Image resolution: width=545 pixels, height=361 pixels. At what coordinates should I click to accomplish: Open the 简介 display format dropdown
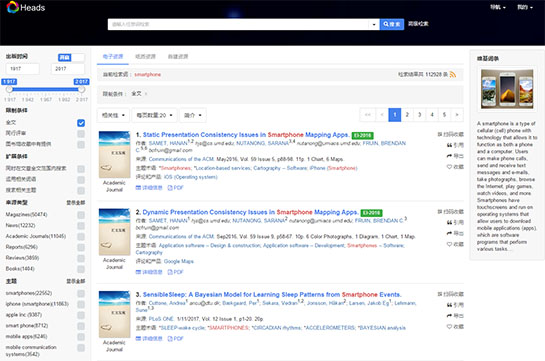193,115
